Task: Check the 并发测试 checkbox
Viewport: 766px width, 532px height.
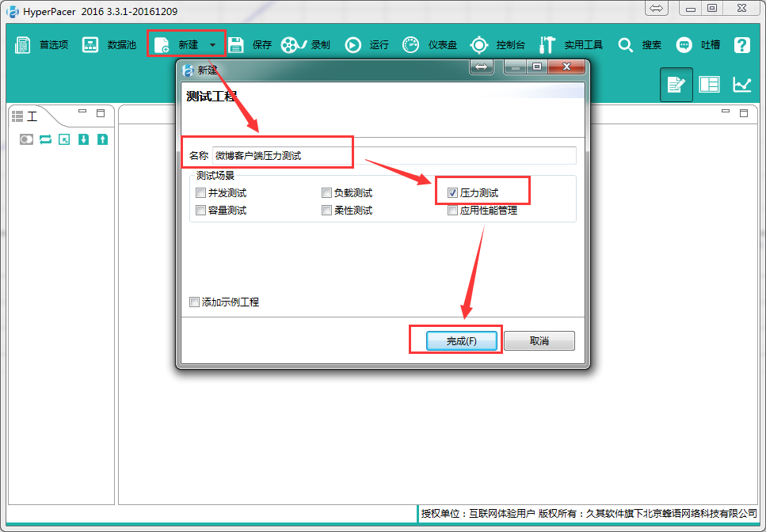Action: coord(200,193)
